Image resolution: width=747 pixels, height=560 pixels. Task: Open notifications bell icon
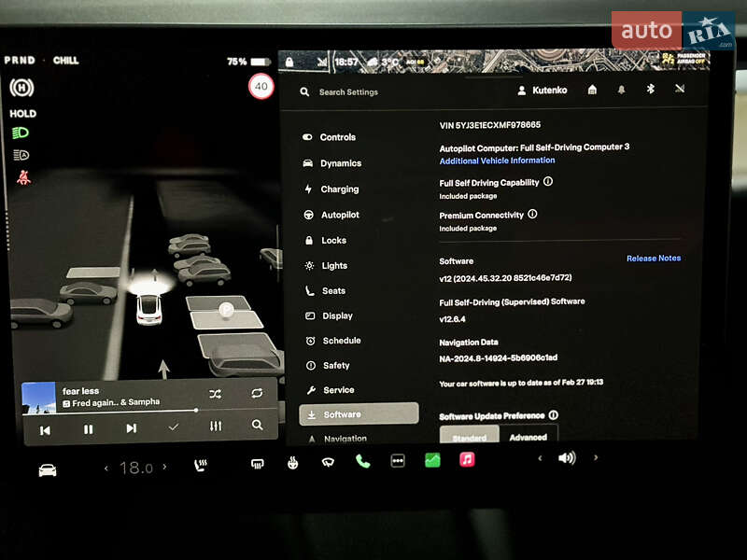point(621,90)
